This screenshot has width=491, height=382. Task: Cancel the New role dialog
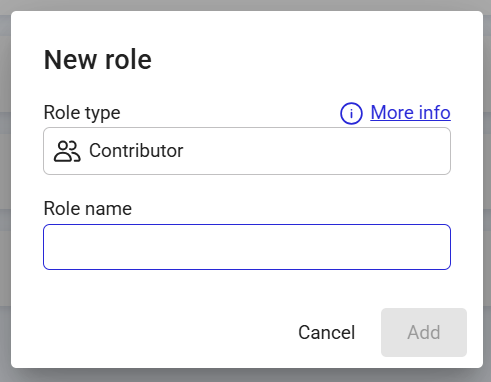pos(327,332)
